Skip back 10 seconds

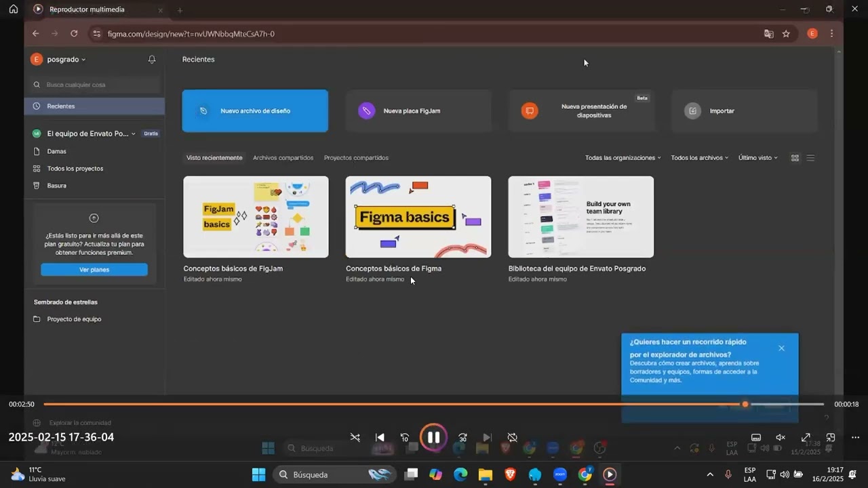(x=405, y=438)
